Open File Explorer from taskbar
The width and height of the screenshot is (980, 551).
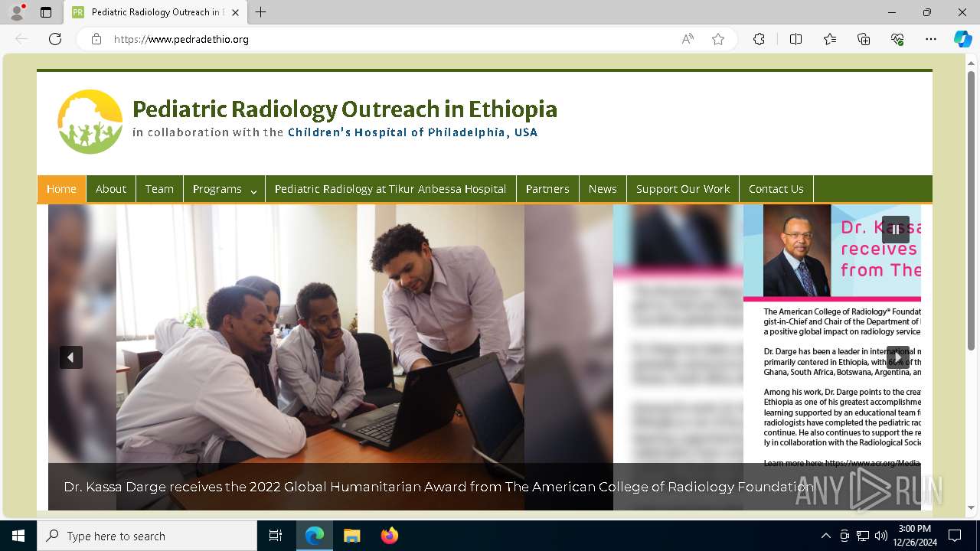coord(351,536)
